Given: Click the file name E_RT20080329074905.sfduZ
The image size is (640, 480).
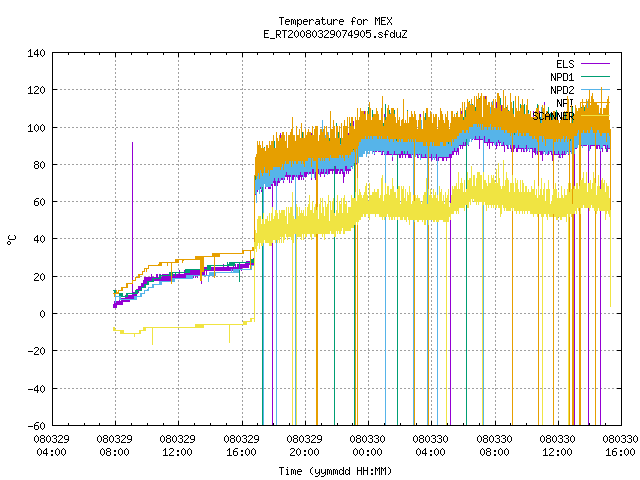Looking at the screenshot, I should pos(335,34).
